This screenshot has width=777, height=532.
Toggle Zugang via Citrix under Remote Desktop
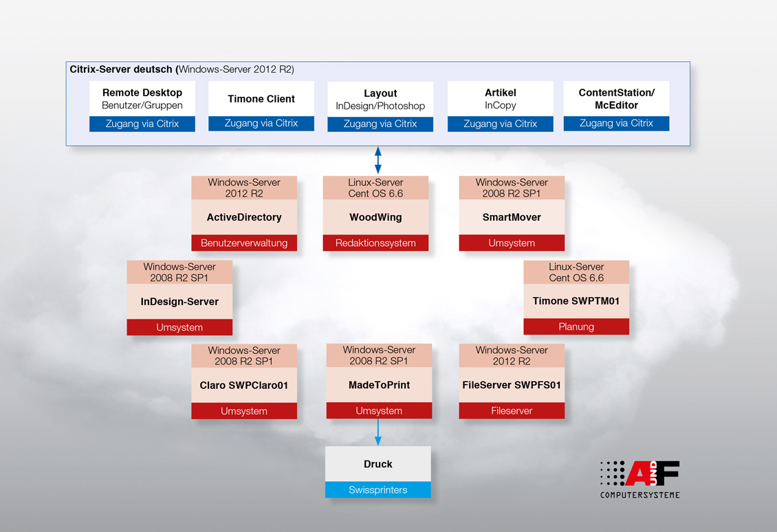coord(142,124)
